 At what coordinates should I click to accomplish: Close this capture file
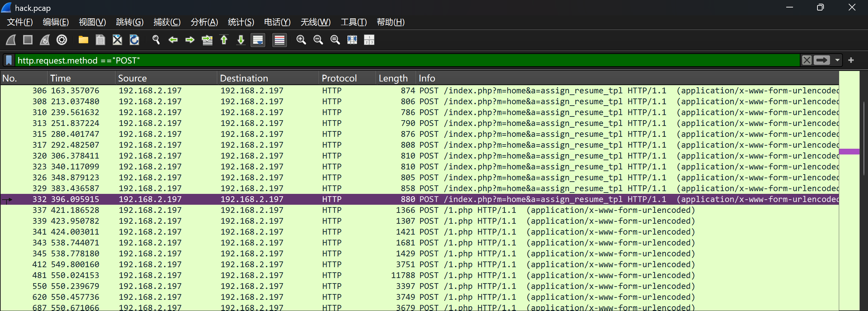point(117,40)
